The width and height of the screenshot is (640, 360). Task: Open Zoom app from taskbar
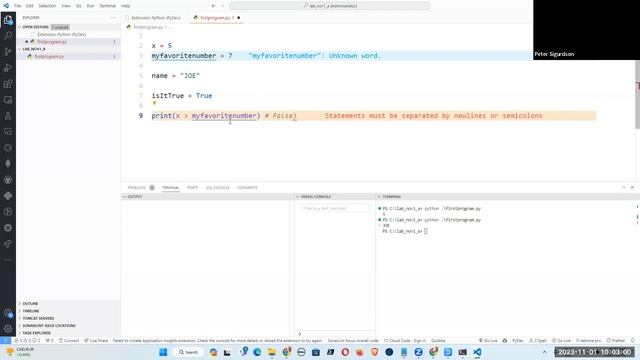tap(418, 352)
